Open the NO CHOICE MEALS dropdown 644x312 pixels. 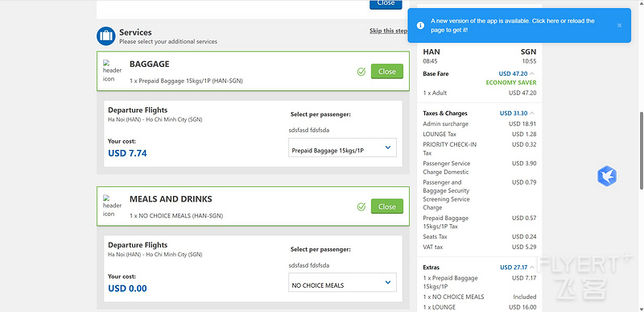pos(343,282)
